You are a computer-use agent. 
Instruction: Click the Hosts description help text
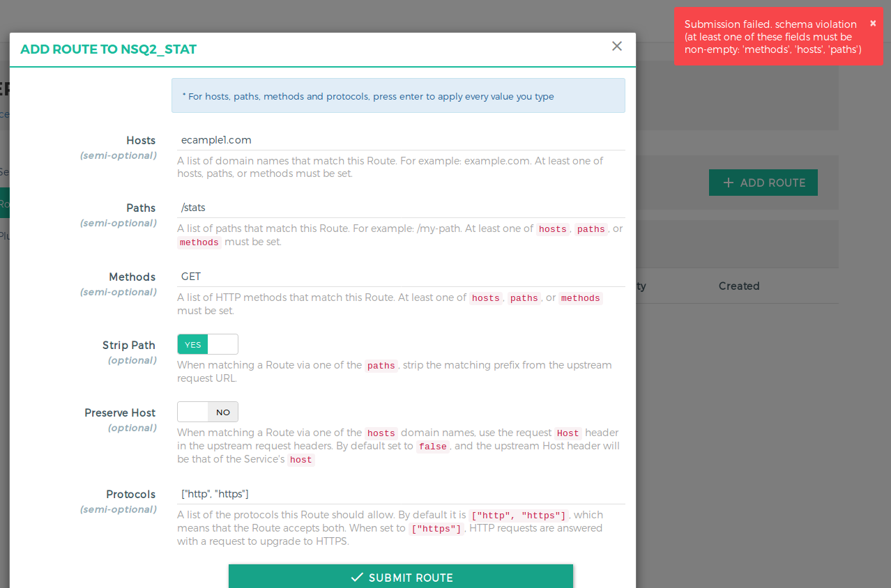click(390, 167)
